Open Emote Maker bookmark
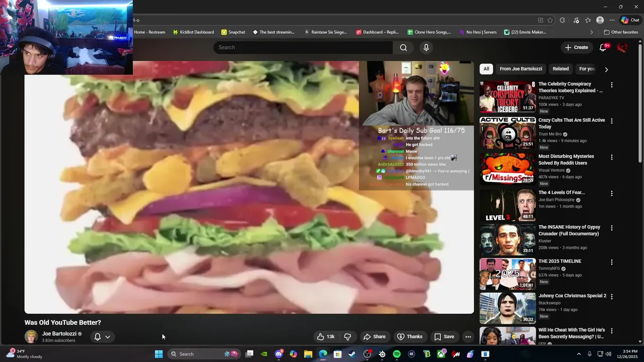The image size is (644, 362). [525, 32]
